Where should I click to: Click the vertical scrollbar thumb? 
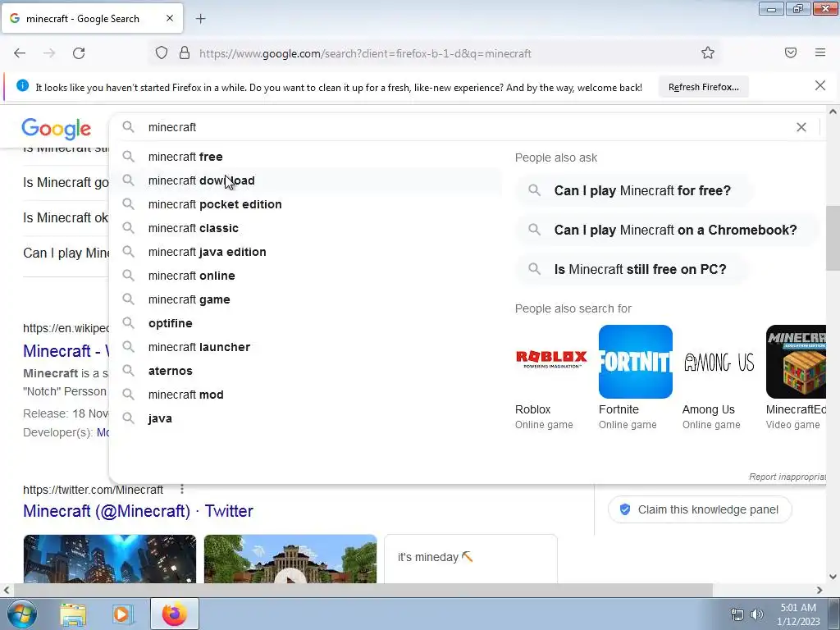coord(833,238)
